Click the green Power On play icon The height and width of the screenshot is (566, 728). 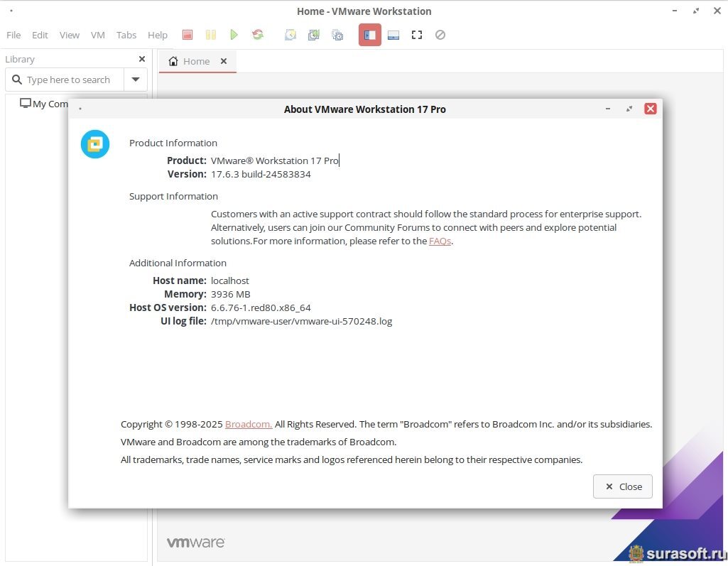point(234,35)
